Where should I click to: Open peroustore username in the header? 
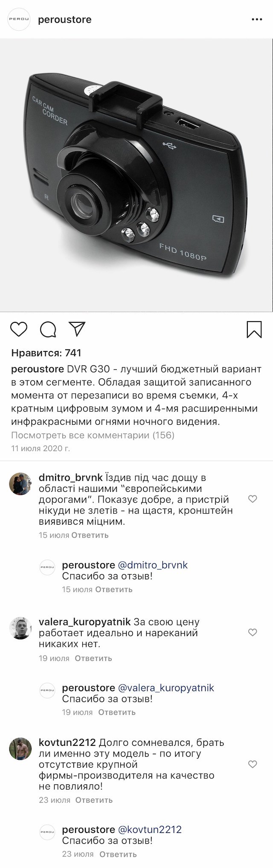(65, 20)
